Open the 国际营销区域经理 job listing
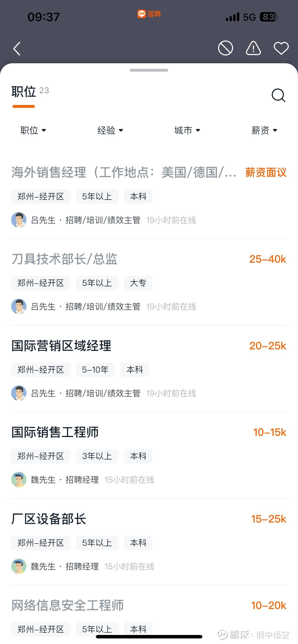Screen dimensions: 298x644 point(61,346)
